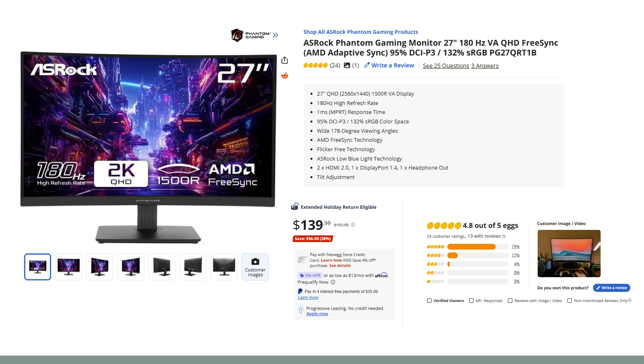Click the Phantom Gaming brand logo
The width and height of the screenshot is (644, 364).
click(251, 35)
